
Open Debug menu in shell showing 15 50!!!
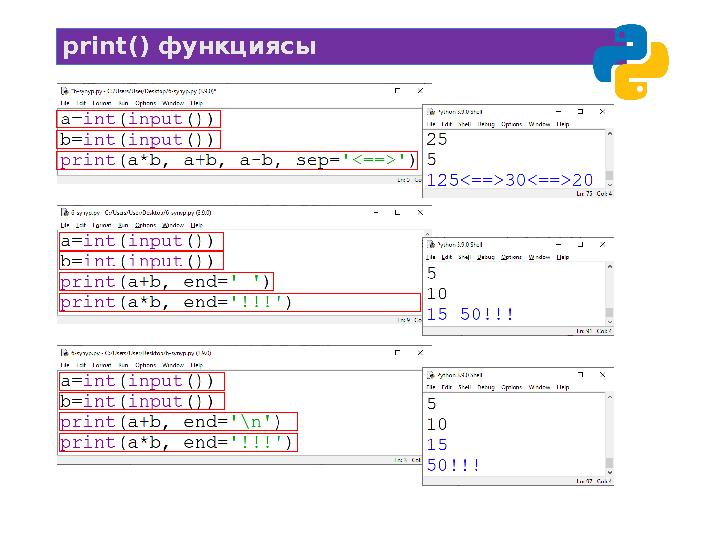pos(486,257)
